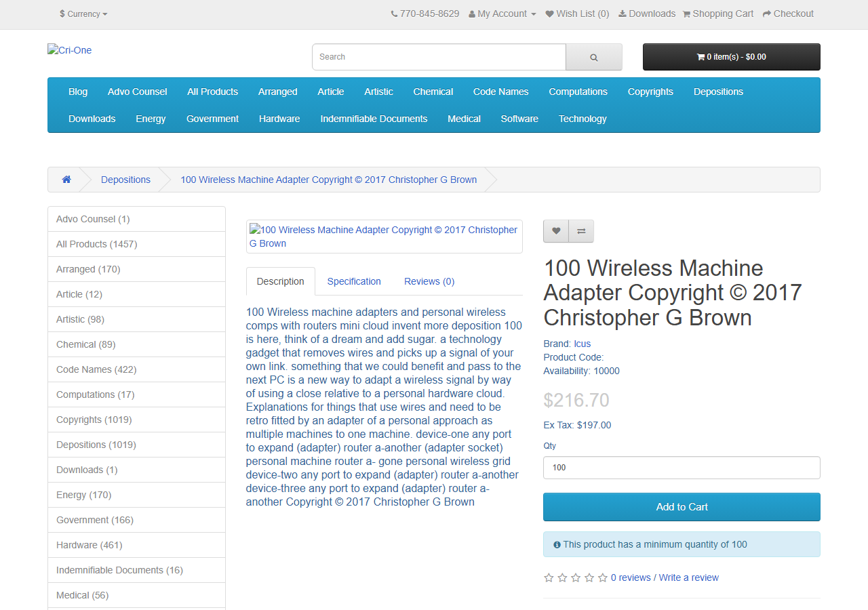Screen dimensions: 868x610
Task: Select Artistic (98) sidebar category
Action: pyautogui.click(x=136, y=319)
